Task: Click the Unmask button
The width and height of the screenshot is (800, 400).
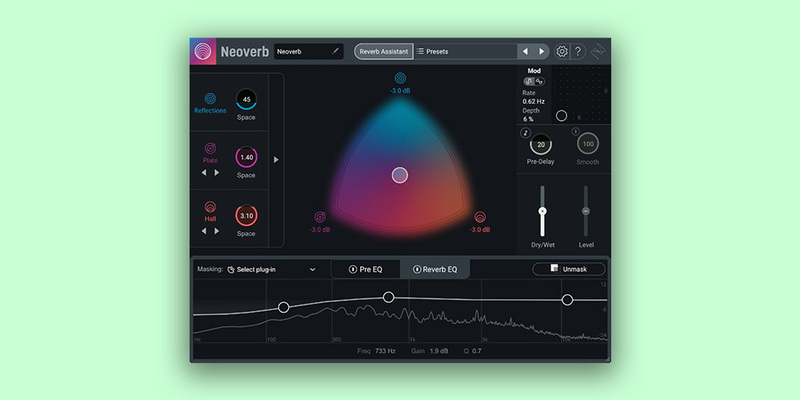Action: click(x=569, y=269)
